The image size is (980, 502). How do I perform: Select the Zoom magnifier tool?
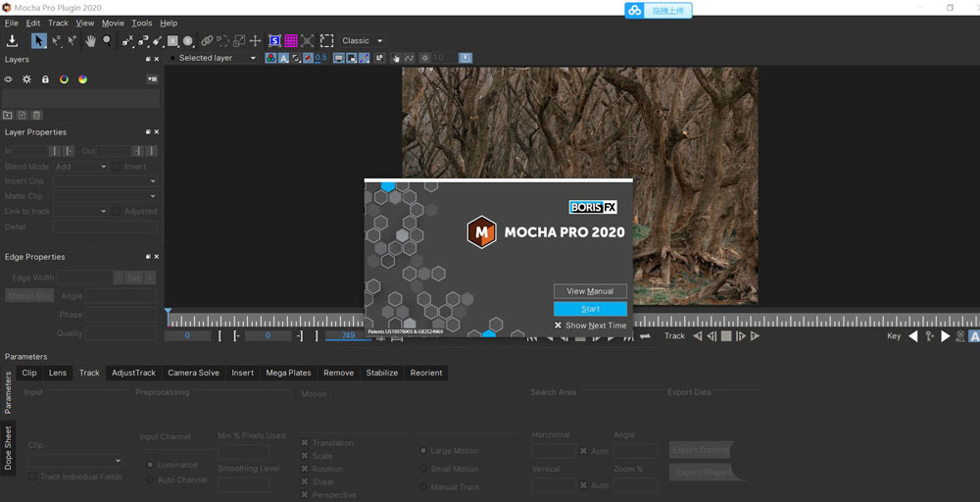pos(107,40)
